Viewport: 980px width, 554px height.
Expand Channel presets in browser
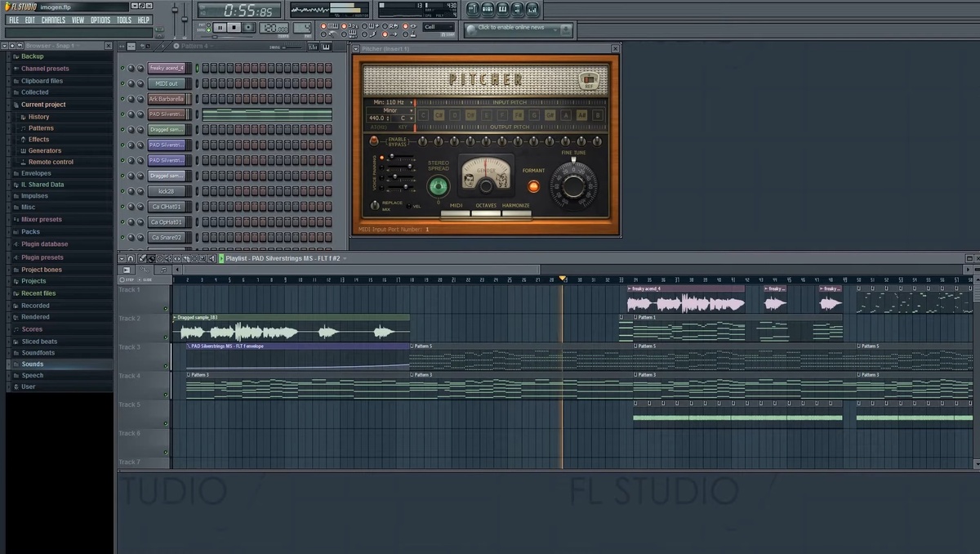45,69
